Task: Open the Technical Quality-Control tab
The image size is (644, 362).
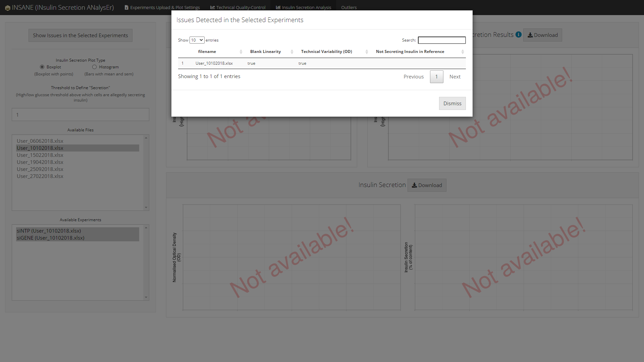Action: point(238,7)
